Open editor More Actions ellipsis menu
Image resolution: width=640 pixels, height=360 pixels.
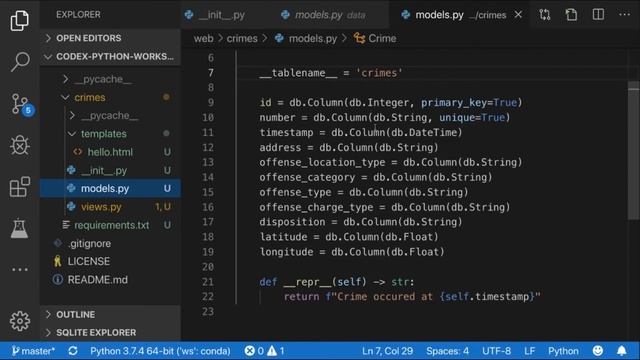pos(624,15)
